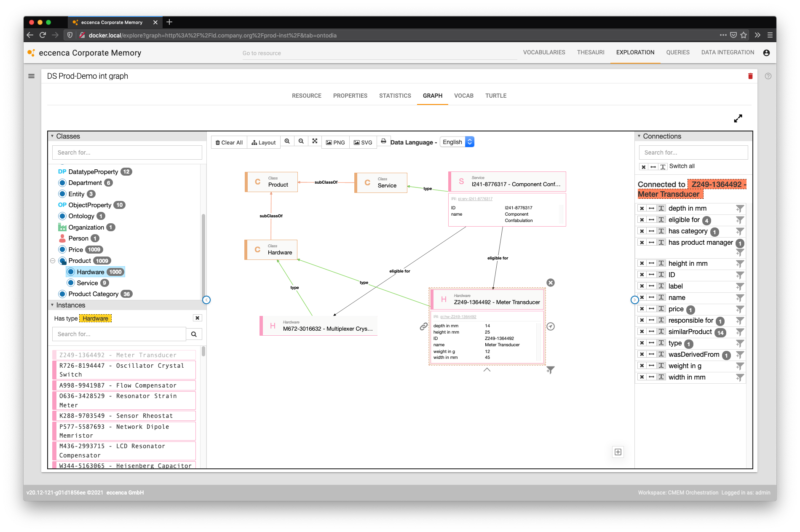Click the fit-to-screen icon in graph toolbar

315,142
